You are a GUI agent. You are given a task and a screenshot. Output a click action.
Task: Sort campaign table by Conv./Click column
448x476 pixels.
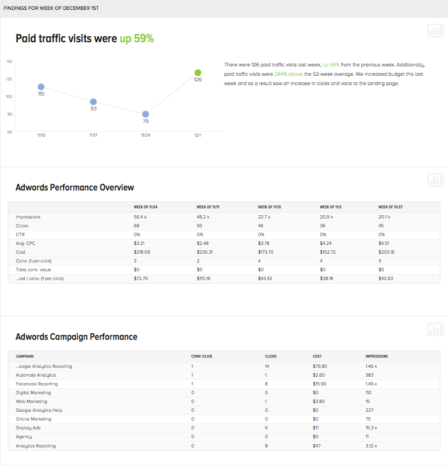202,356
